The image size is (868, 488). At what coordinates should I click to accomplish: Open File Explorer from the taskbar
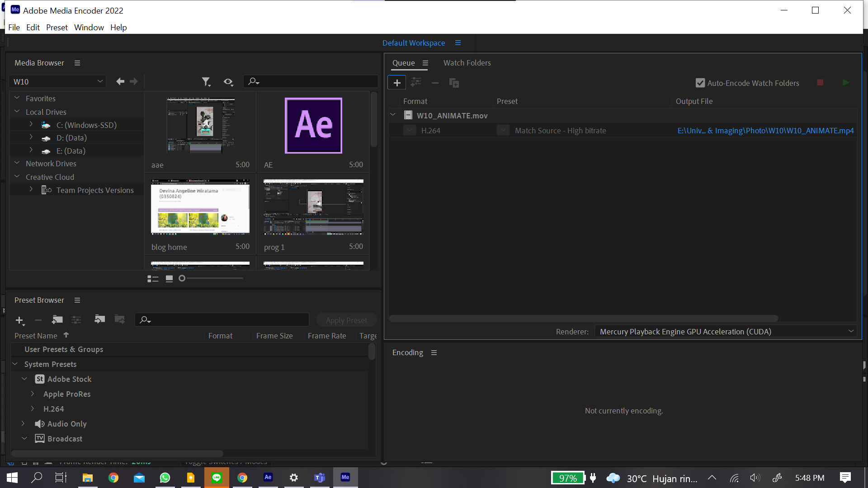click(x=88, y=477)
